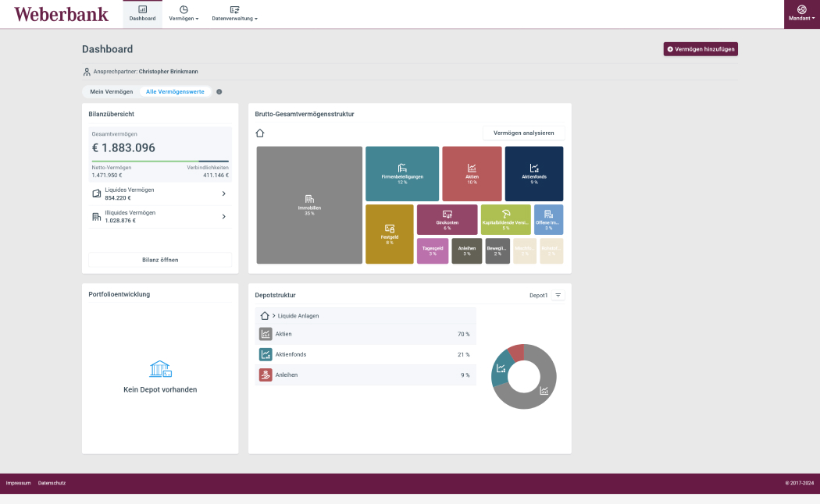
Task: Click the Festgeld lock icon in the treemap
Action: click(x=389, y=228)
